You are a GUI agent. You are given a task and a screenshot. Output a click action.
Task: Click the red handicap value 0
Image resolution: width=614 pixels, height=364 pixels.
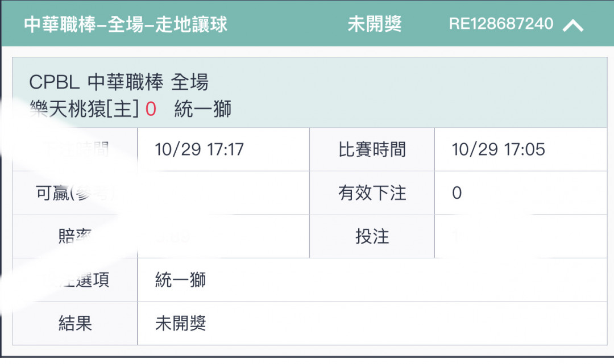151,109
